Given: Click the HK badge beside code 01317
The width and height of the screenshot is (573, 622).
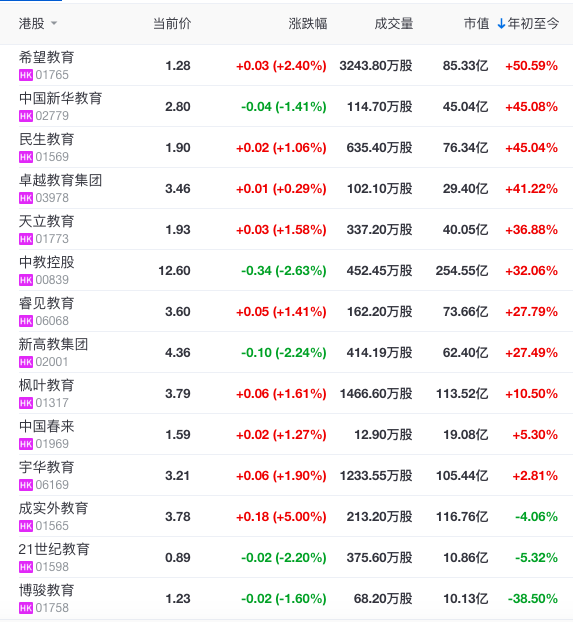Looking at the screenshot, I should click(x=26, y=403).
